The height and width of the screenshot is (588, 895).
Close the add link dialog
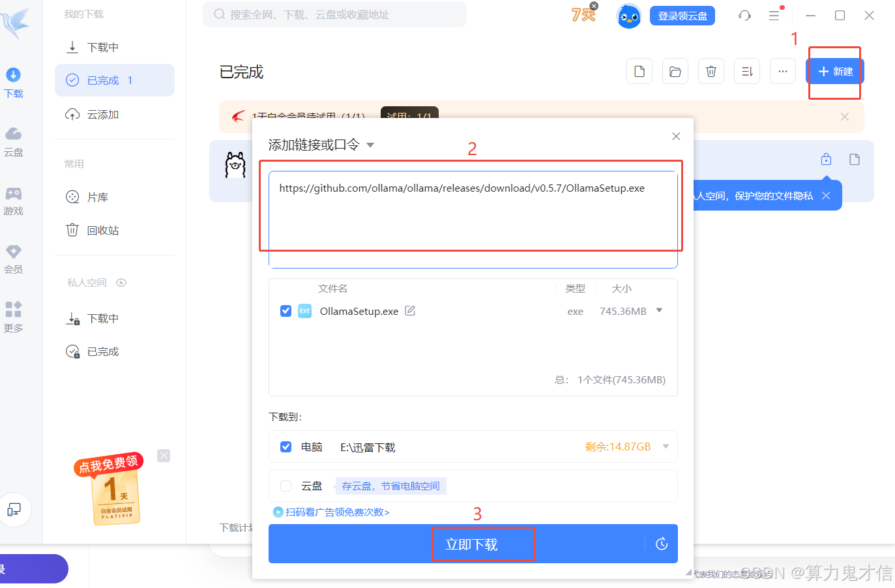[x=676, y=136]
